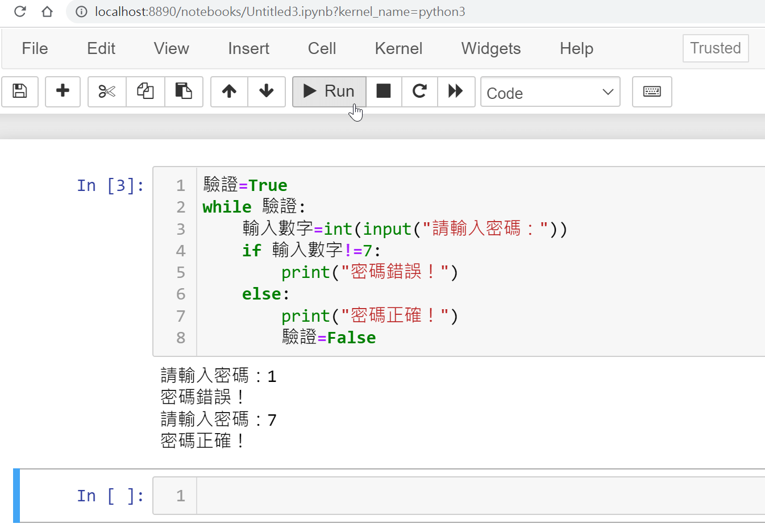Click output text '密碼錯誤！'
Image resolution: width=765 pixels, height=532 pixels.
click(x=203, y=397)
